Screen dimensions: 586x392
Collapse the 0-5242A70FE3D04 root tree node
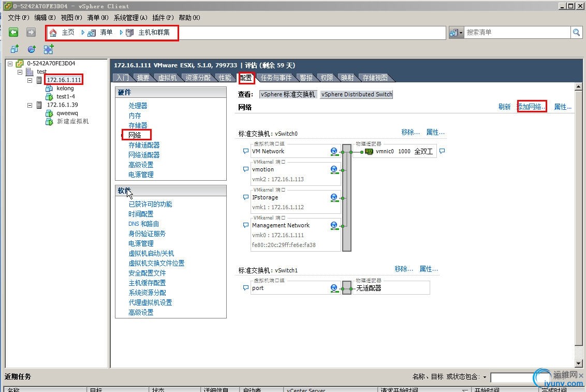(10, 64)
